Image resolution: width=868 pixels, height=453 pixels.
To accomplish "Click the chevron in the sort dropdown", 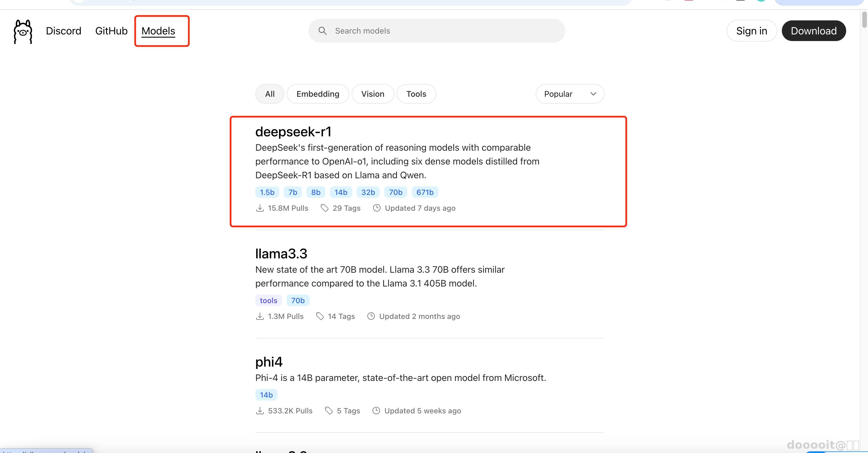I will coord(593,94).
